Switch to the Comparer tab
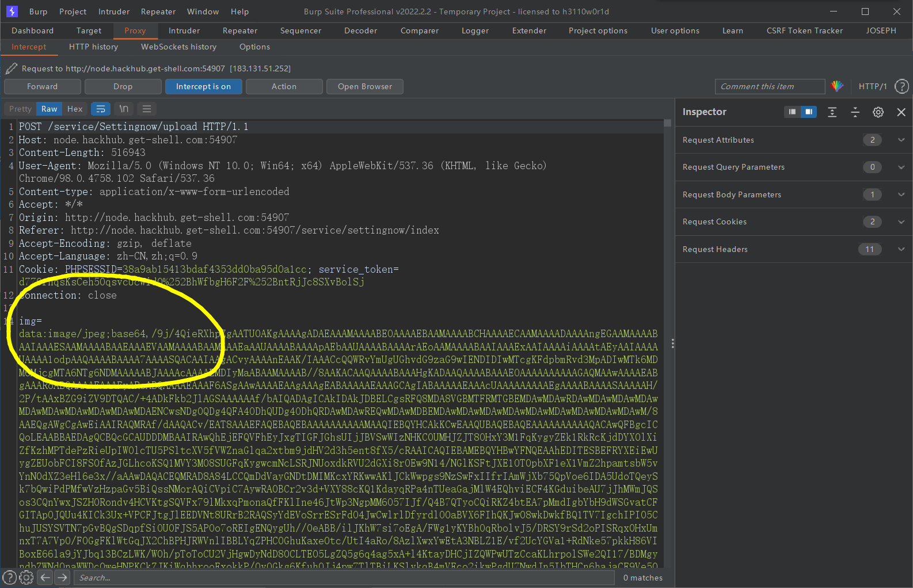Image resolution: width=913 pixels, height=588 pixels. click(420, 30)
